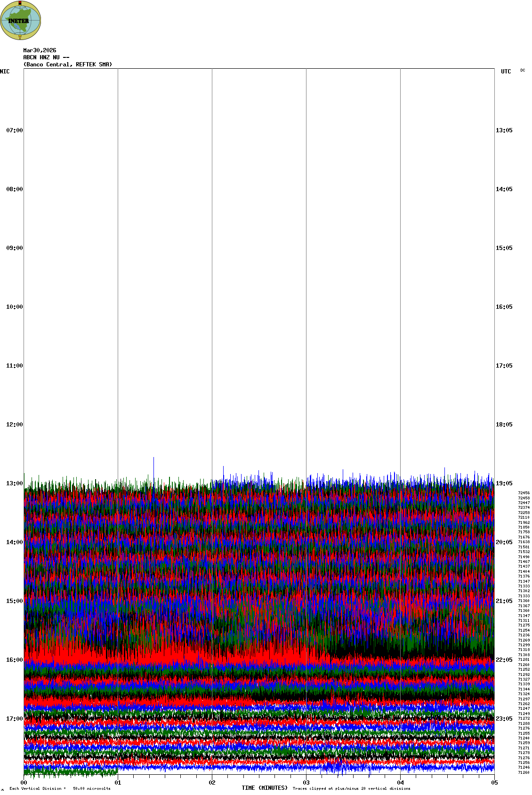The width and height of the screenshot is (532, 795).
Task: Click the Each Vertical Division scale note
Action: pyautogui.click(x=60, y=788)
